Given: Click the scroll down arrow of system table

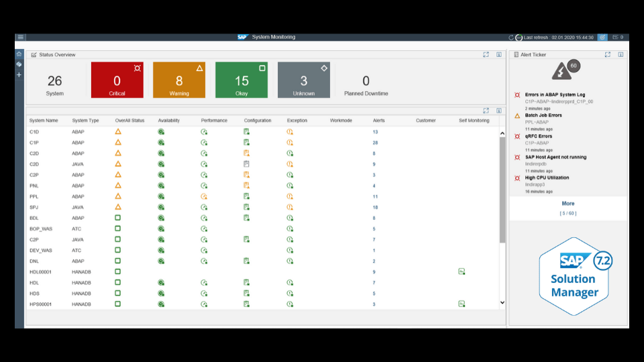Looking at the screenshot, I should click(x=502, y=303).
